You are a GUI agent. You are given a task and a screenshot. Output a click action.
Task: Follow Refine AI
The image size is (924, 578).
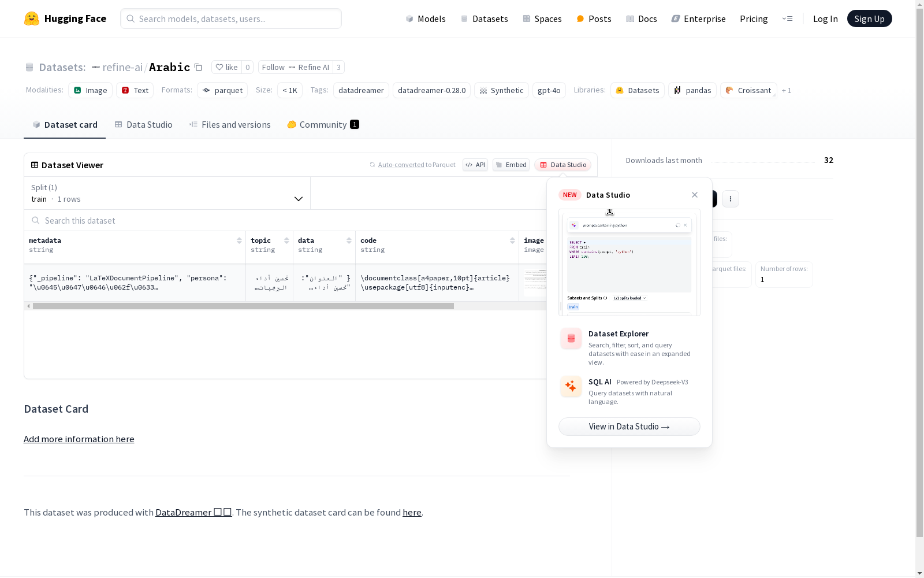tap(295, 67)
